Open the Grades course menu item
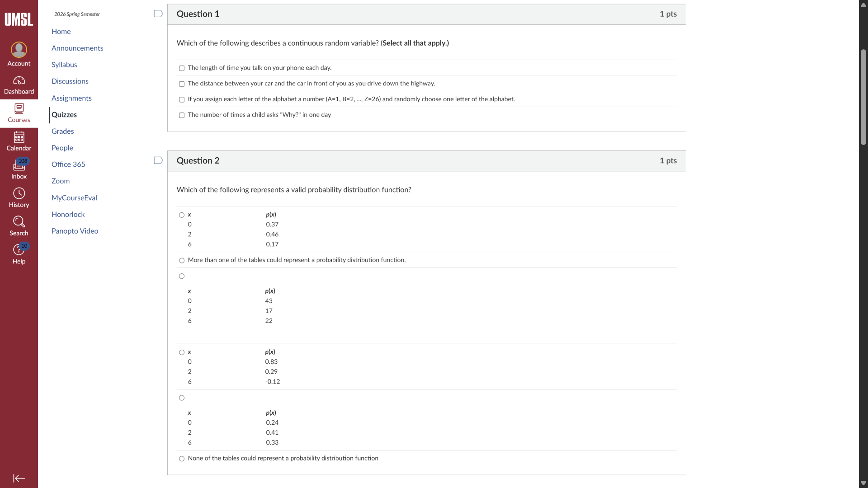 pos(63,131)
